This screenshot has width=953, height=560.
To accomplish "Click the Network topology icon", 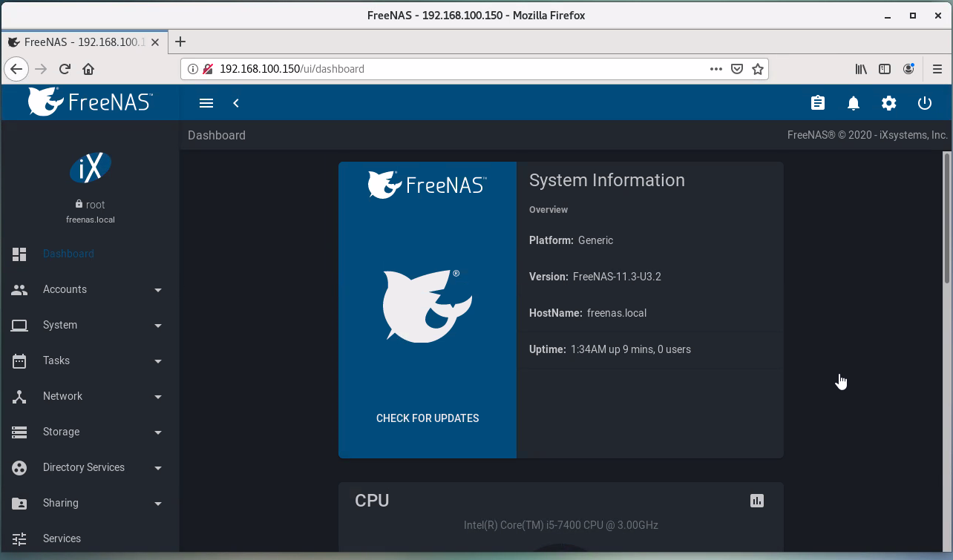I will 19,396.
